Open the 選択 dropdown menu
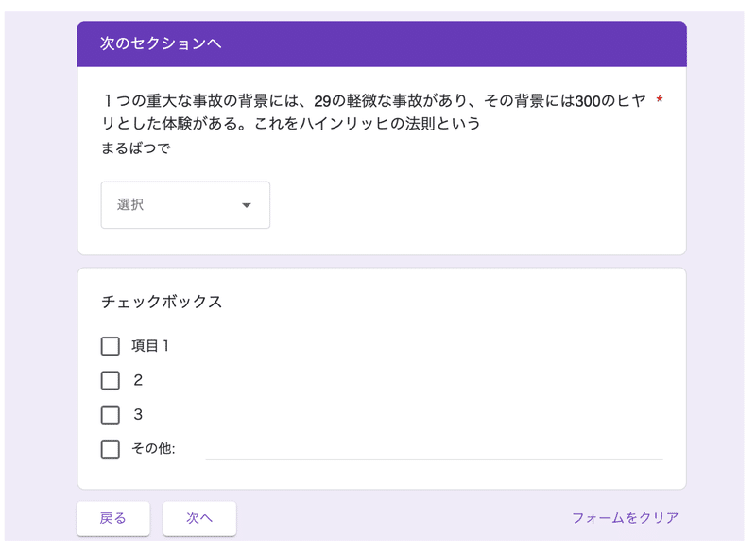 coord(185,205)
